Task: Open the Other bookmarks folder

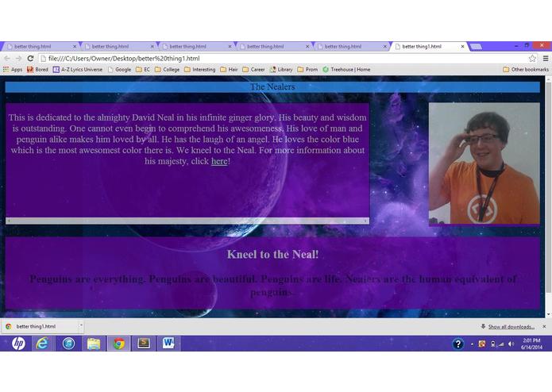Action: pos(526,70)
